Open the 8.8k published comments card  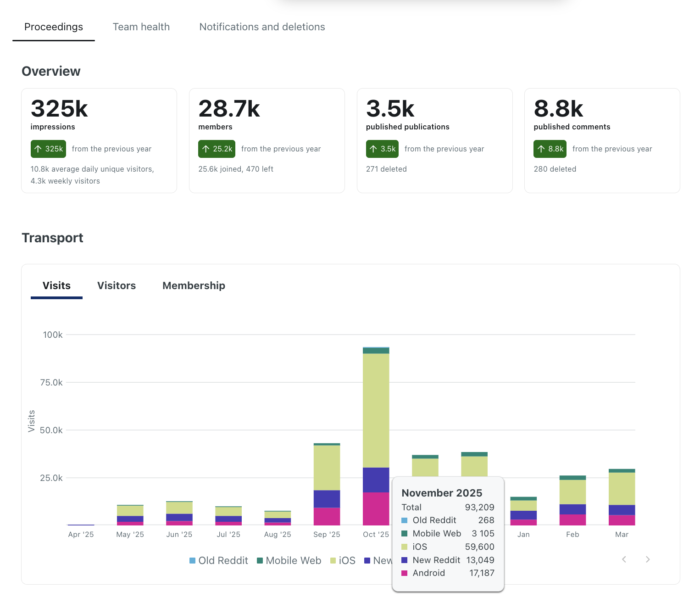coord(602,140)
